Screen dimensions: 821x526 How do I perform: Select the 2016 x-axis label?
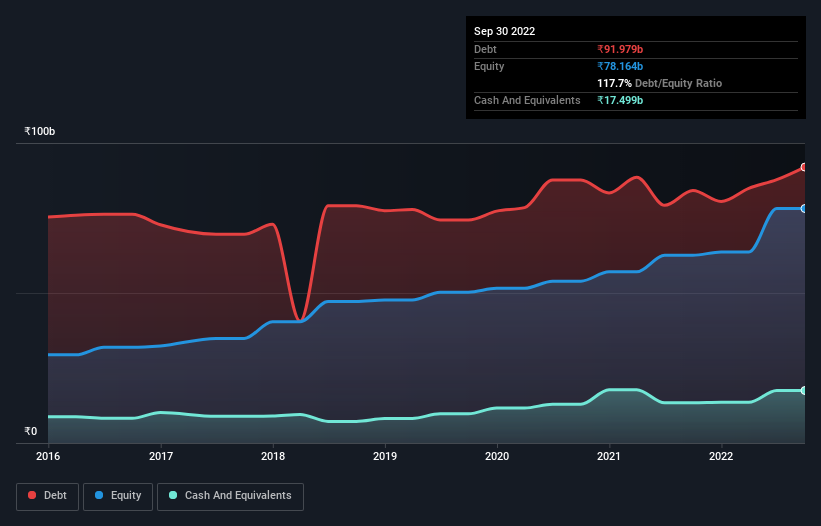click(x=48, y=456)
